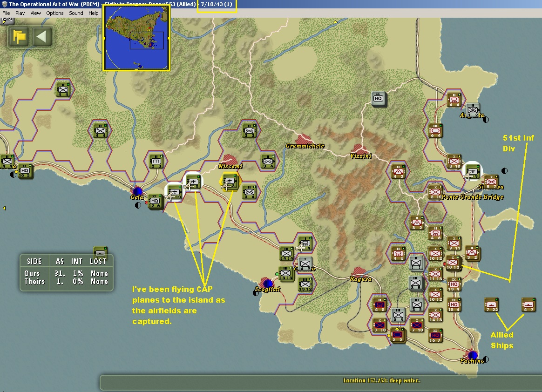Select the HQ unit 12-6 at Gela
Screen dimensions: 542x392
[156, 202]
